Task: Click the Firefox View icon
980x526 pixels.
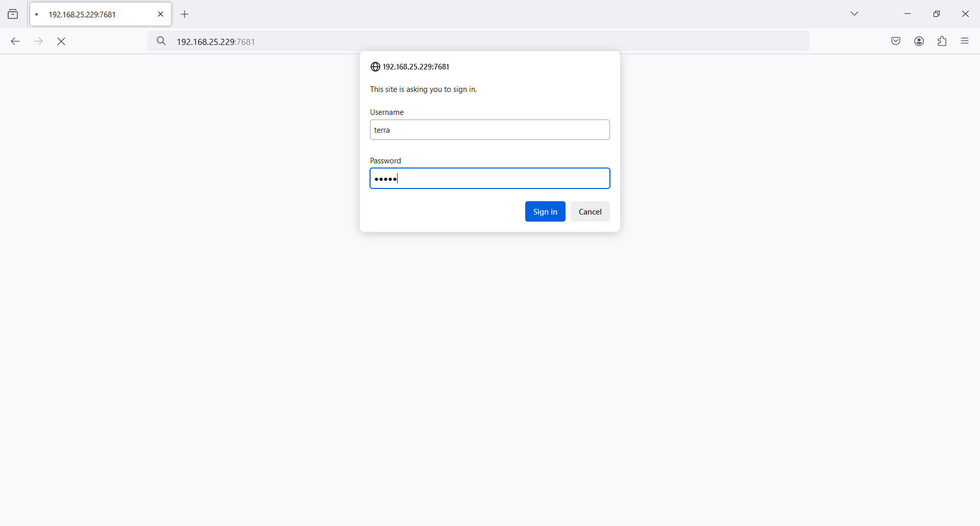Action: coord(13,14)
